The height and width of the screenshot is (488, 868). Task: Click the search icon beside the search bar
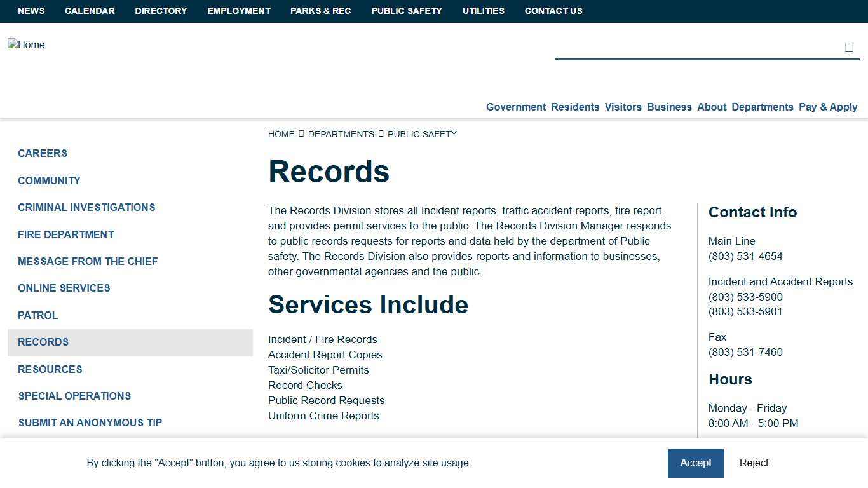(x=848, y=46)
